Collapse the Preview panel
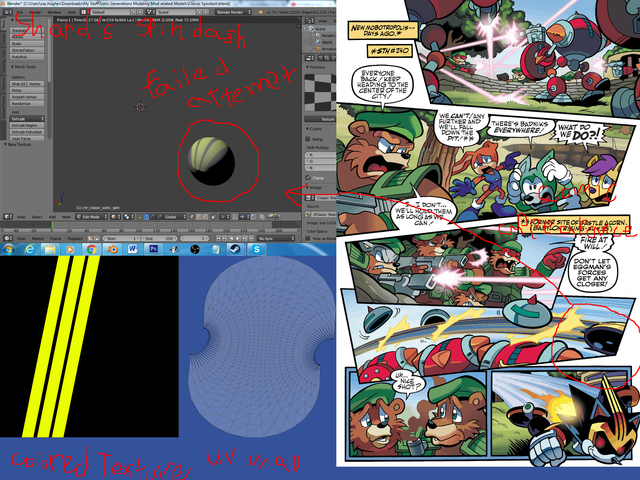Viewport: 640px width, 480px height. point(307,67)
